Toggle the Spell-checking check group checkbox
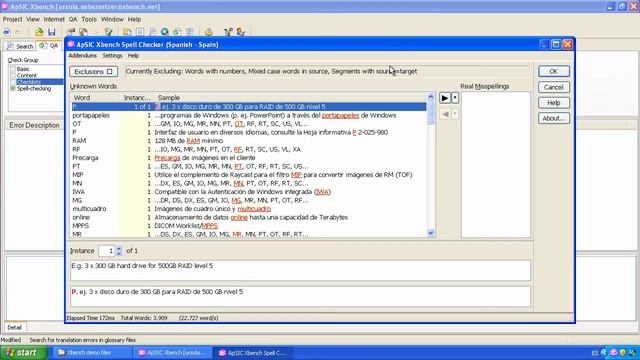This screenshot has height=360, width=640. click(13, 89)
